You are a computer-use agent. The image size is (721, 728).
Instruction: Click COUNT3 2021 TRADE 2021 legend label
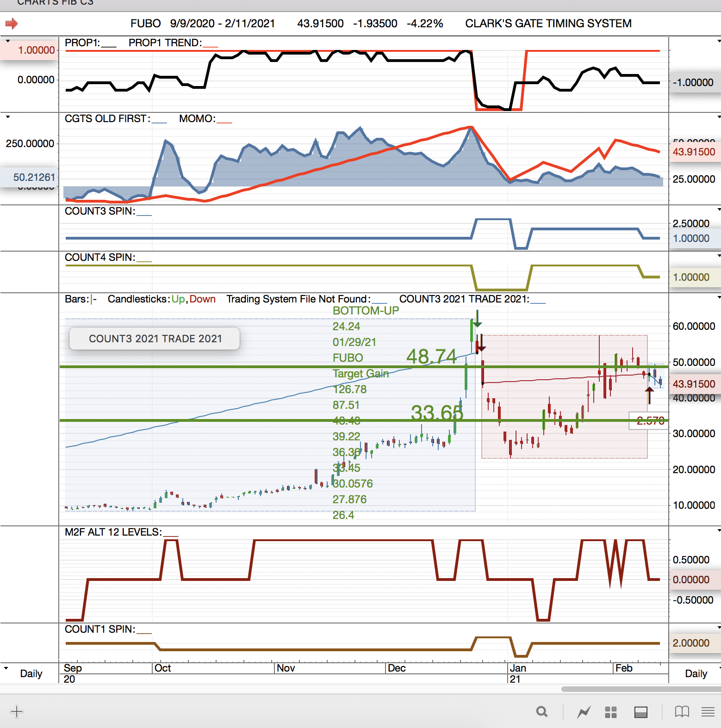coord(464,299)
